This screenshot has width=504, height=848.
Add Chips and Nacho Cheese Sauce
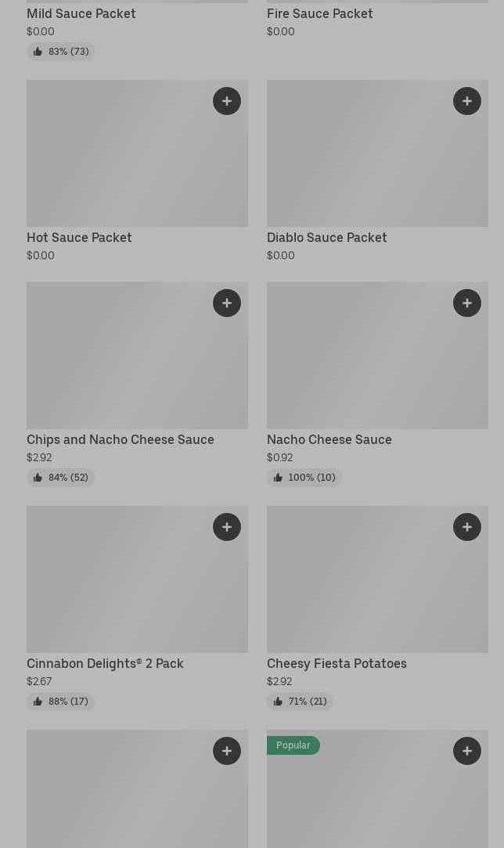point(227,303)
